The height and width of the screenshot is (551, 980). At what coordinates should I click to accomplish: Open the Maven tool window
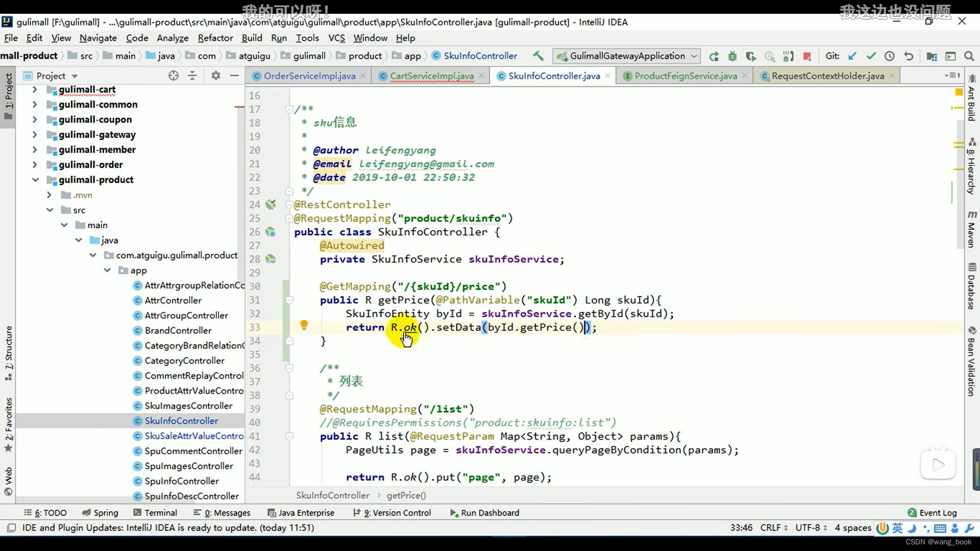tap(971, 229)
